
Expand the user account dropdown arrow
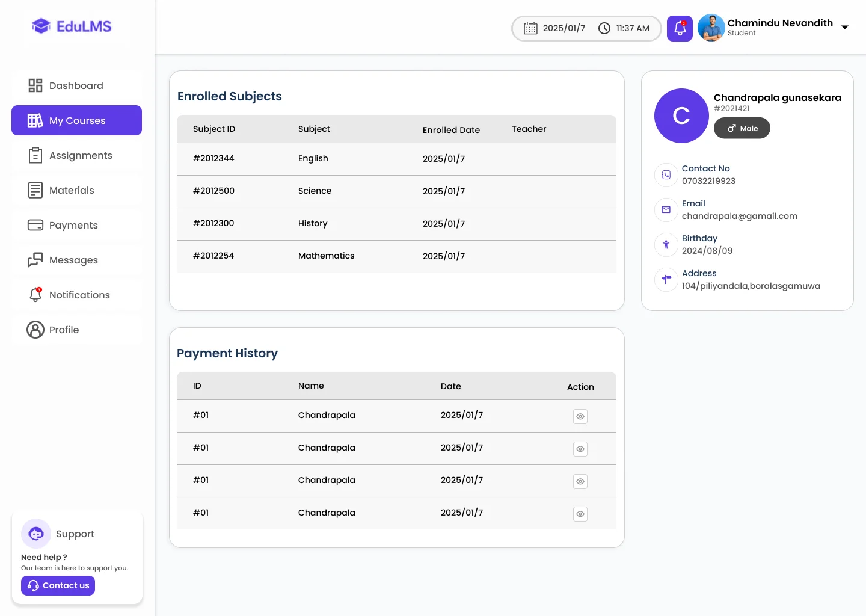(845, 27)
